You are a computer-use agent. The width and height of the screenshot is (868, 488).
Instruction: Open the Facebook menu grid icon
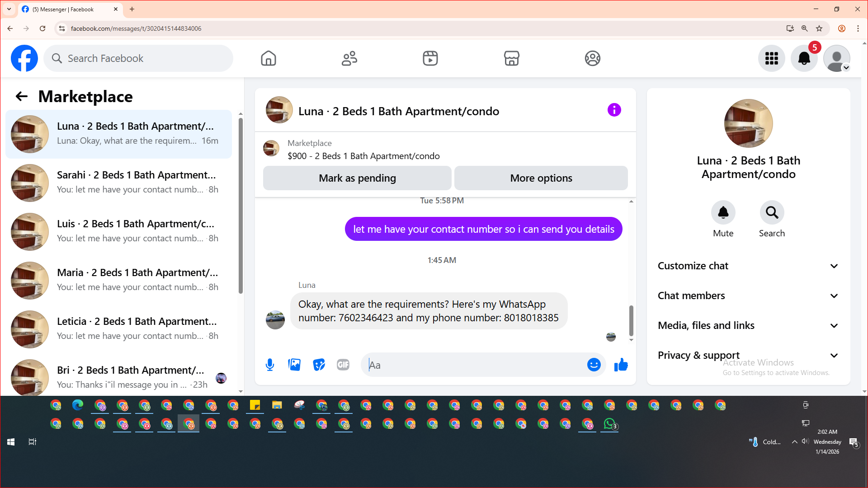click(x=771, y=58)
